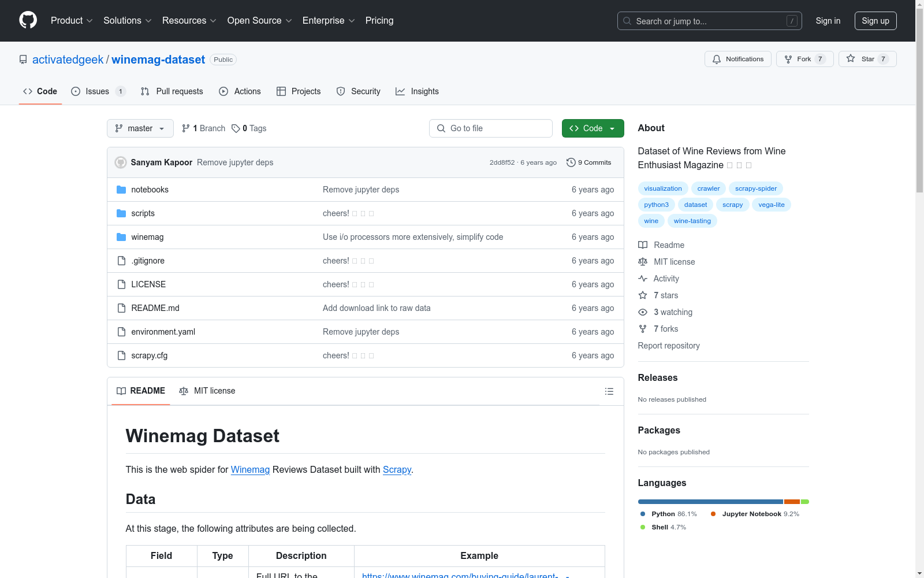Viewport: 924px width, 578px height.
Task: Open commit message 'Add download link to raw data'
Action: click(377, 308)
